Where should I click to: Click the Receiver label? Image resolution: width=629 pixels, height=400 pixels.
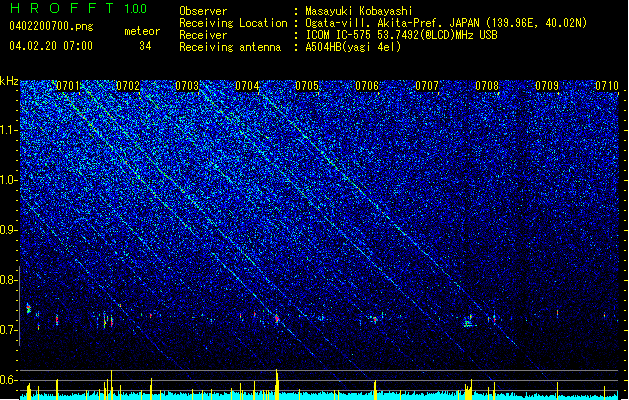pyautogui.click(x=203, y=35)
